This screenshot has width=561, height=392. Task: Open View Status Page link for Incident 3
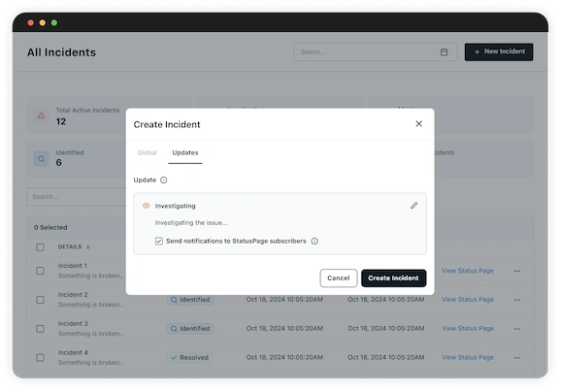point(468,328)
